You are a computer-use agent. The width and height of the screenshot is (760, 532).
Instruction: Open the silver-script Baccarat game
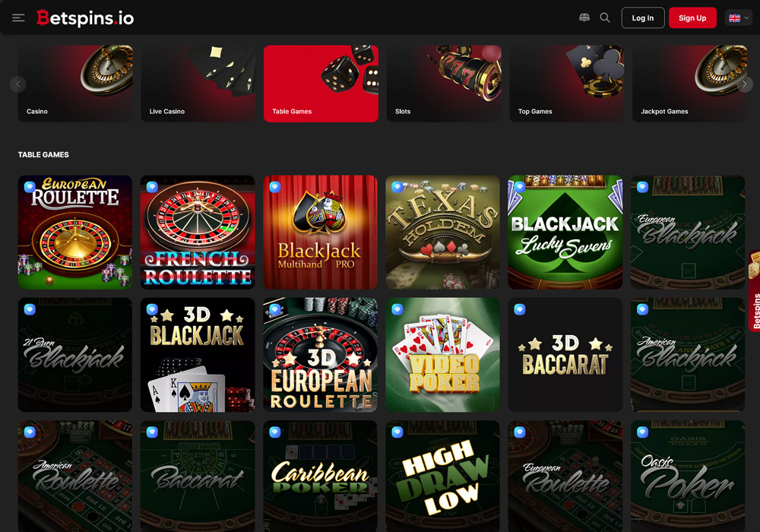198,477
